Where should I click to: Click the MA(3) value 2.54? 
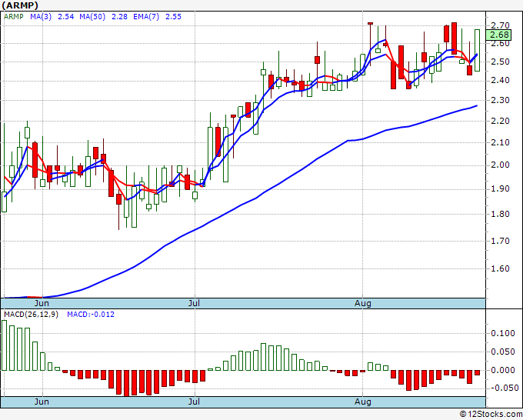pos(65,17)
